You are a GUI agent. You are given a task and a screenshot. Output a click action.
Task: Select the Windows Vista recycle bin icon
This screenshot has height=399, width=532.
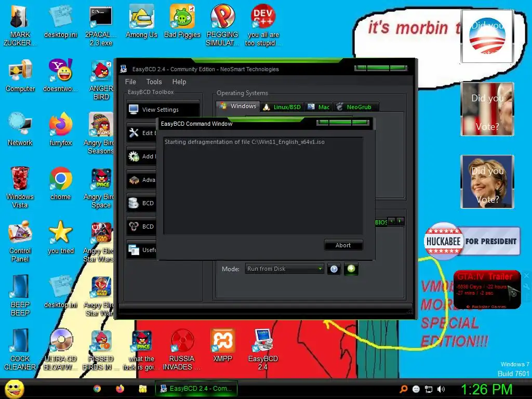pyautogui.click(x=20, y=187)
